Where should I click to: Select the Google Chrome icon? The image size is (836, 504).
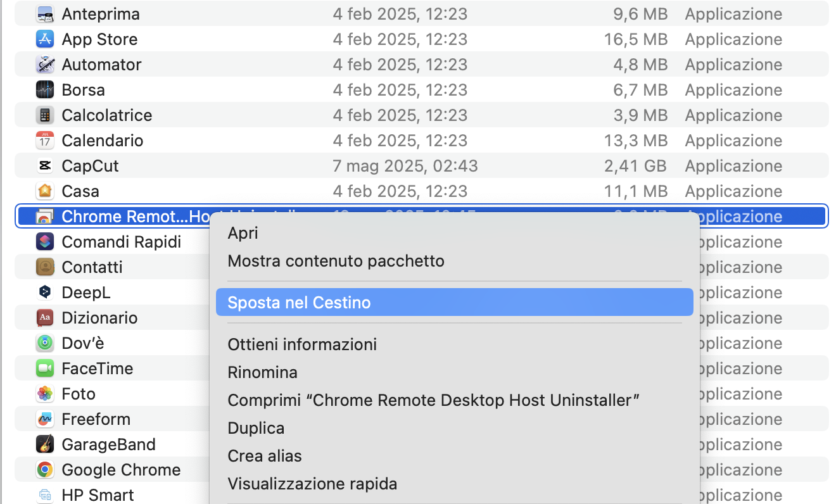44,469
